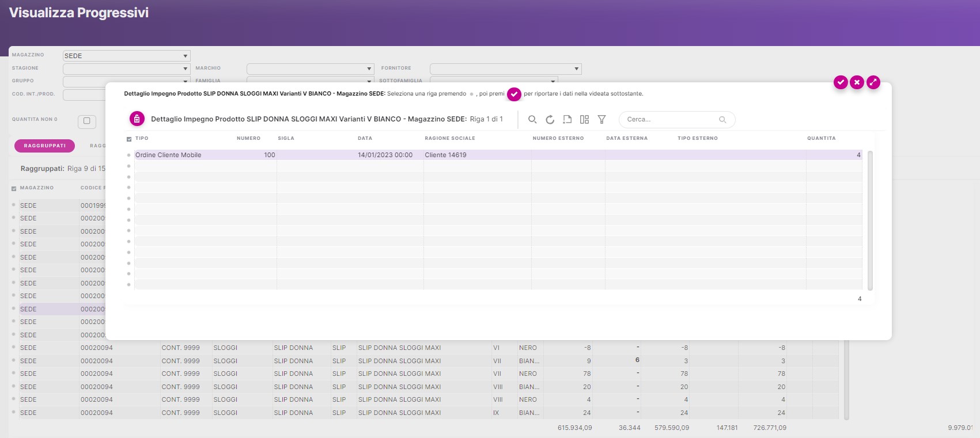Confirm selection with the top-right checkmark button
The image size is (980, 438).
[x=841, y=82]
